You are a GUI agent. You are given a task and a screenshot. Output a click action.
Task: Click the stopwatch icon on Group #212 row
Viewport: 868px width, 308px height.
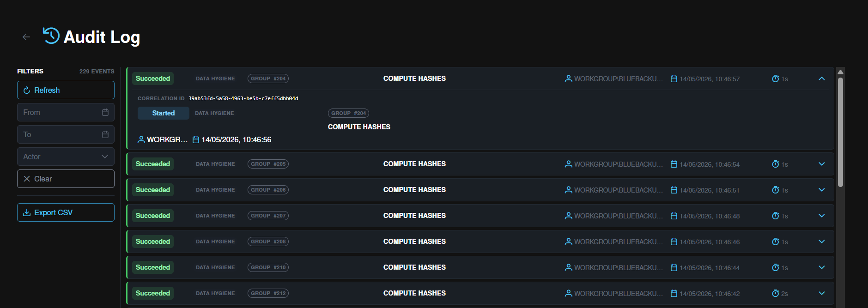point(776,293)
